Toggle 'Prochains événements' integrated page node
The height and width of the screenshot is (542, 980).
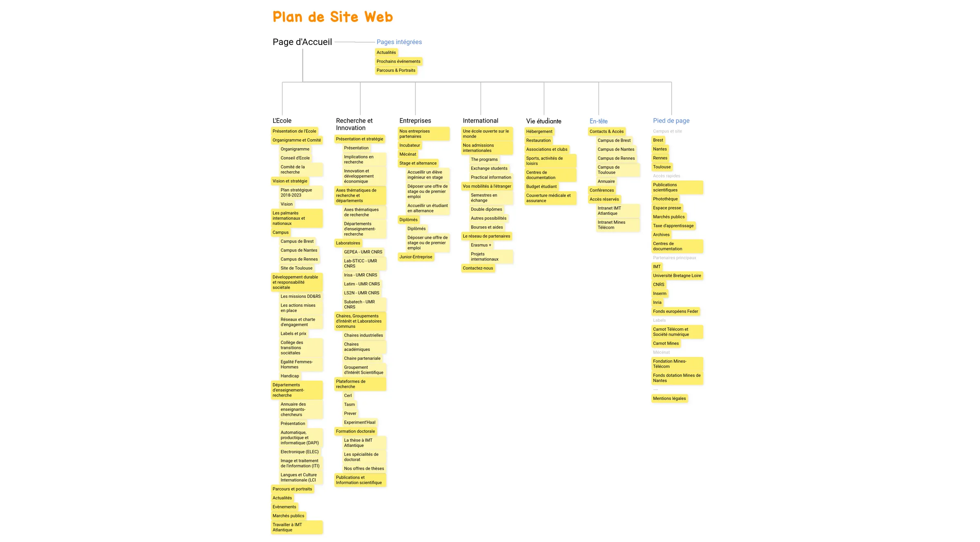[x=398, y=61]
